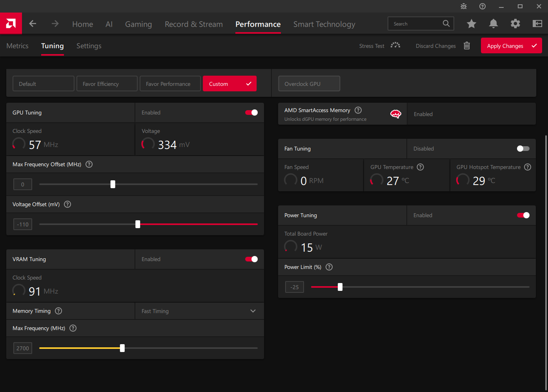Screen dimensions: 548x392
Task: Click the Stress Test gauge icon
Action: [395, 45]
